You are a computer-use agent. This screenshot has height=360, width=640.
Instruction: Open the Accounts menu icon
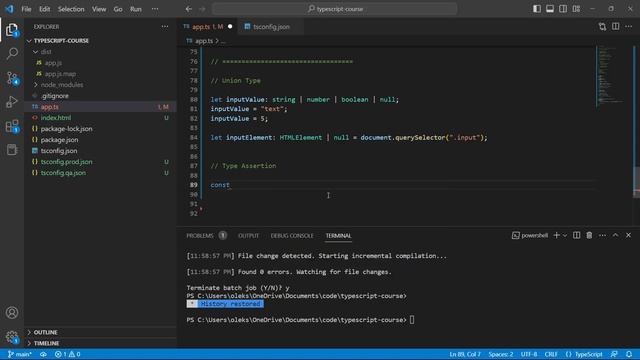(x=12, y=313)
